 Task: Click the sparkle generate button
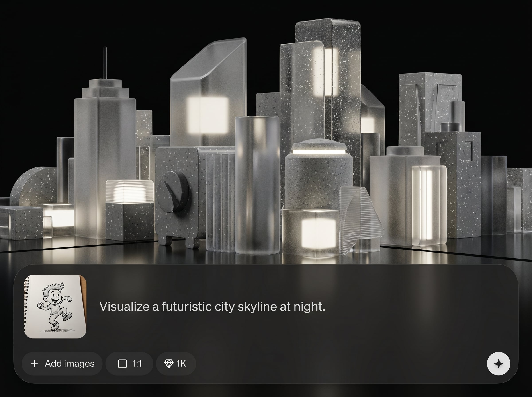498,364
